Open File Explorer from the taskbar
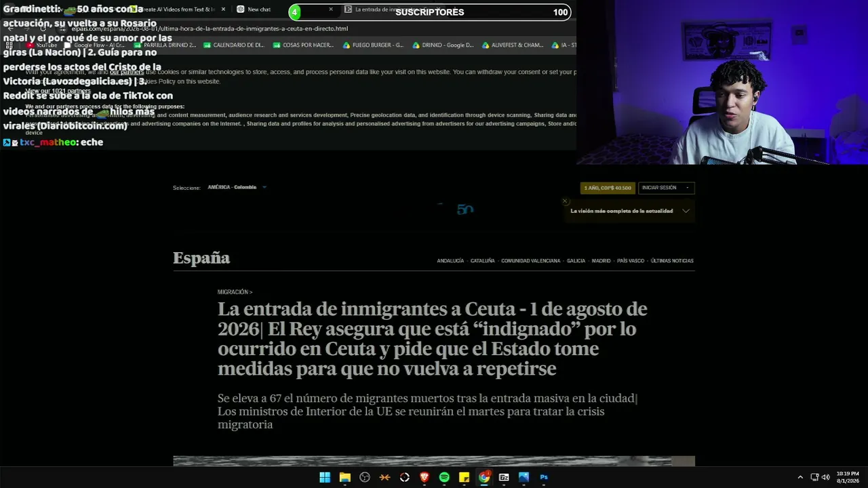Viewport: 868px width, 488px height. pyautogui.click(x=344, y=477)
